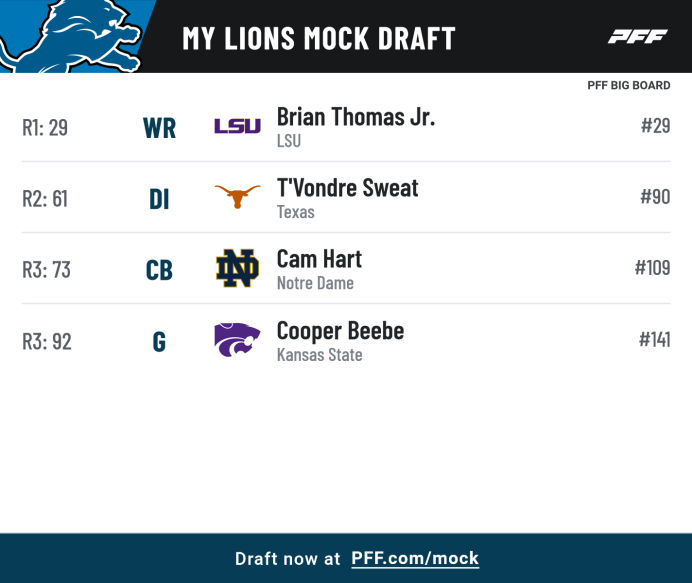Click big board rank #141

click(654, 339)
